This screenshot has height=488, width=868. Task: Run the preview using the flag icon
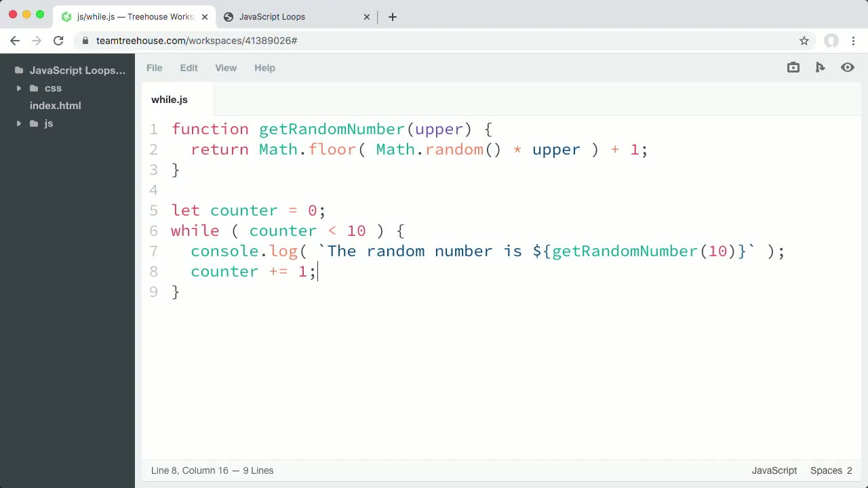(820, 67)
